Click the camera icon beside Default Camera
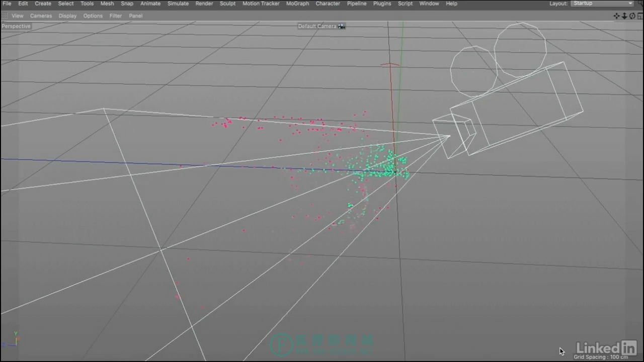Image resolution: width=644 pixels, height=362 pixels. coord(342,26)
